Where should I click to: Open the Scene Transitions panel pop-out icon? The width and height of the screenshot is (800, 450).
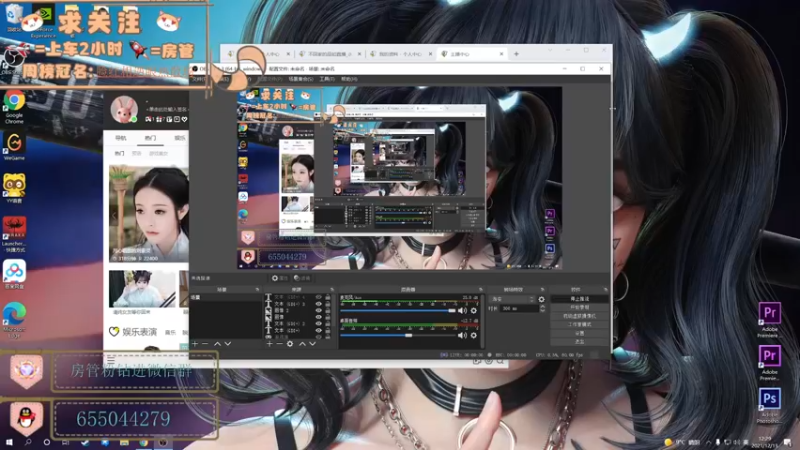542,289
